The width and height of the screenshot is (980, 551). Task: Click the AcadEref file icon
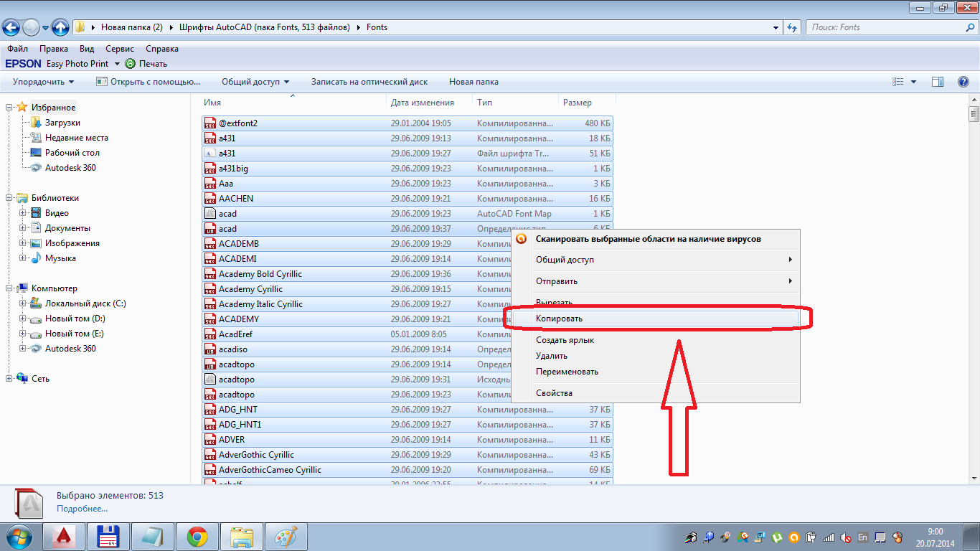coord(209,334)
